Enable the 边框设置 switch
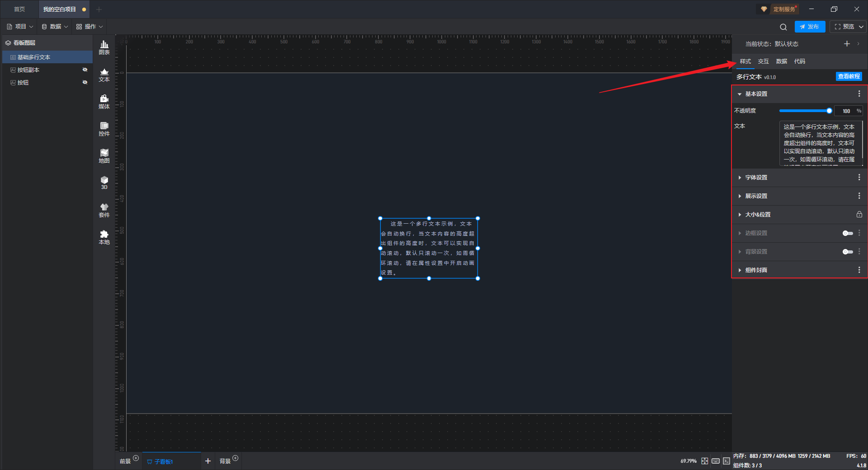868x470 pixels. [x=848, y=233]
